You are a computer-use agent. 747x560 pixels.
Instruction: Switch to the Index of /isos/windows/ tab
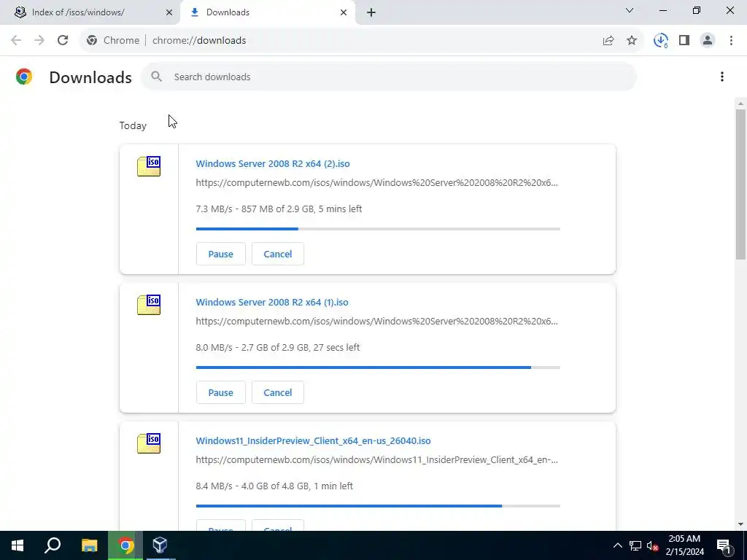[x=90, y=12]
